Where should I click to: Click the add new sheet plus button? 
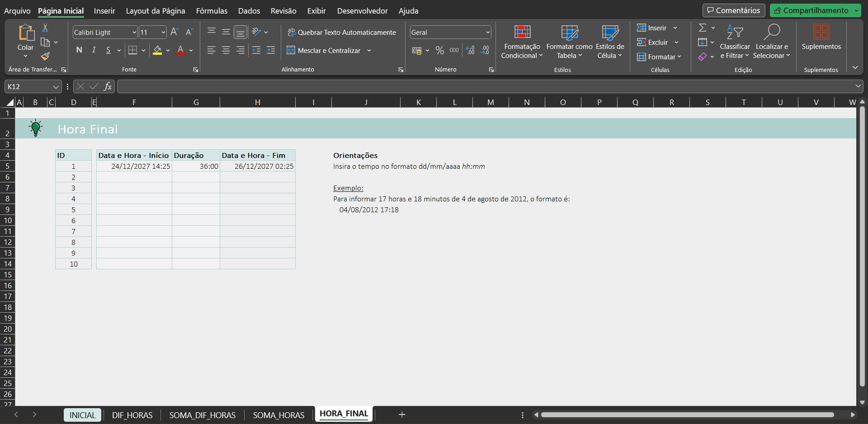(401, 414)
